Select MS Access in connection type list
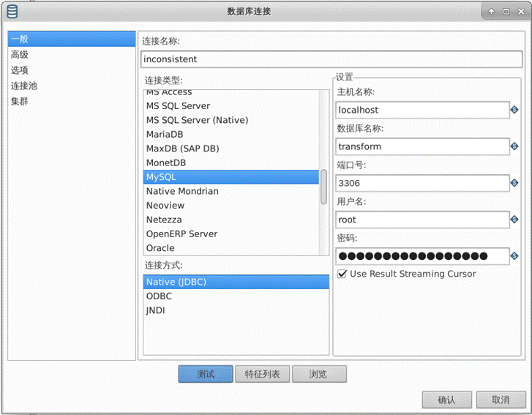Image resolution: width=532 pixels, height=415 pixels. tap(231, 92)
